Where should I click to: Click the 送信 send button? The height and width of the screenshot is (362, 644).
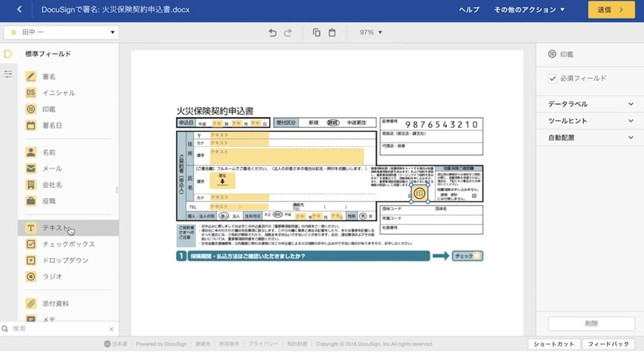pos(611,9)
